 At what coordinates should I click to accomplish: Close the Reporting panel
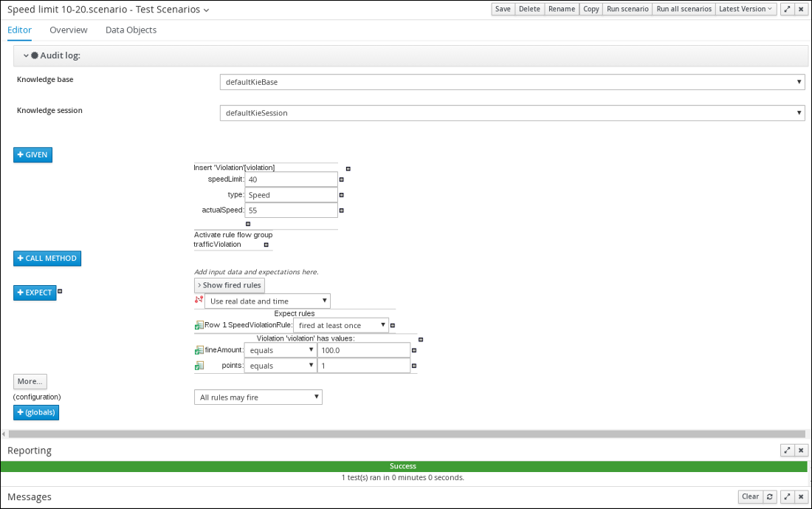[801, 451]
